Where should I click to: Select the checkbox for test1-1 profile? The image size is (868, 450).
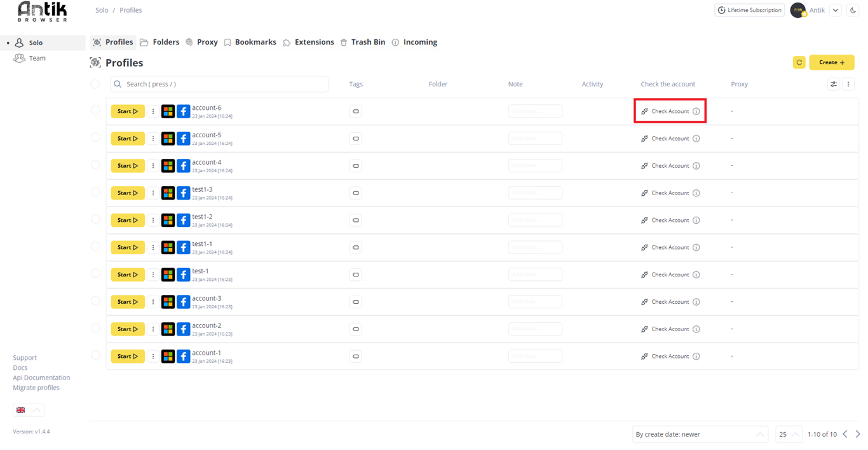click(95, 247)
